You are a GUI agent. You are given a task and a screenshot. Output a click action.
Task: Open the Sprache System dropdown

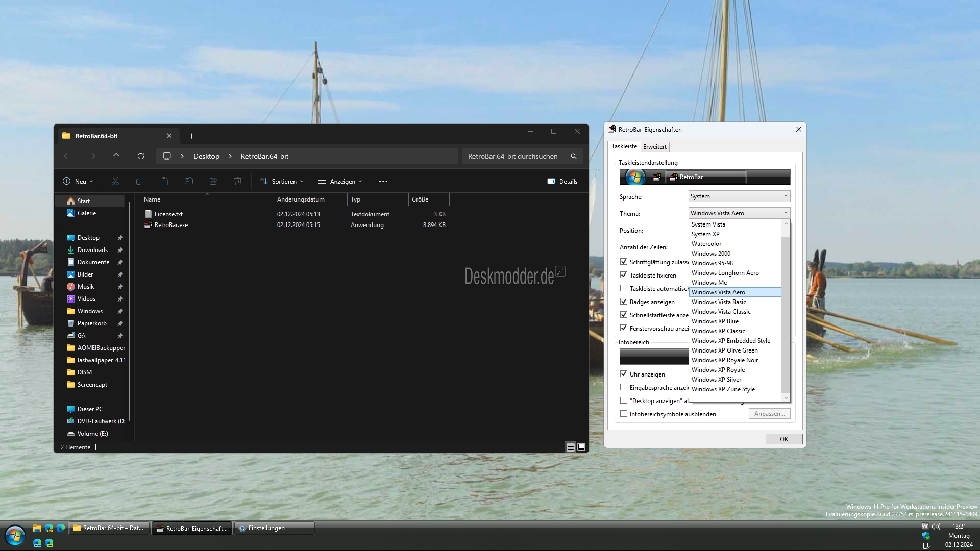(x=739, y=196)
